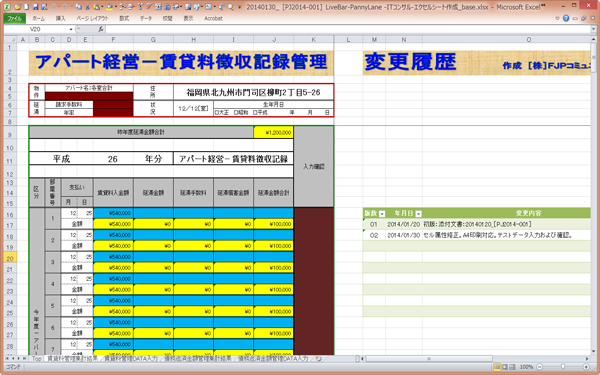
Task: Select the 2014/01/30 change history date cell
Action: point(404,235)
